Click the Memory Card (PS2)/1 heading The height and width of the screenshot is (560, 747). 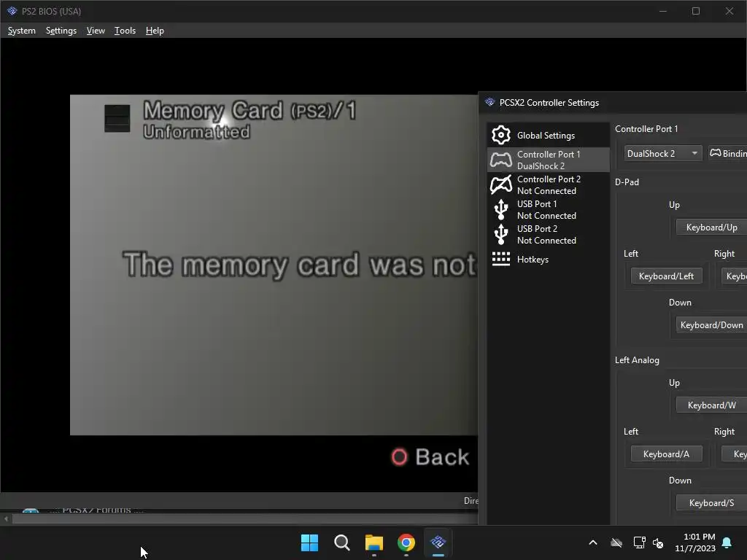[249, 111]
